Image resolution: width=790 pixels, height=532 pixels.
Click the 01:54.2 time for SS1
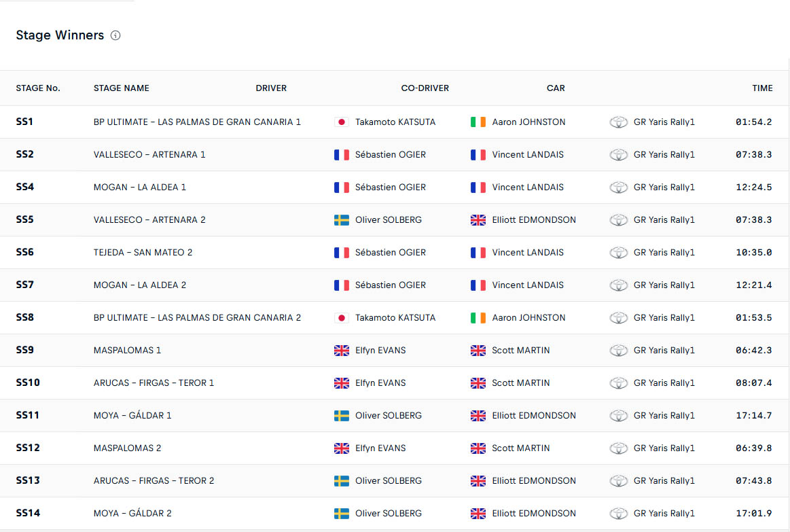click(753, 122)
